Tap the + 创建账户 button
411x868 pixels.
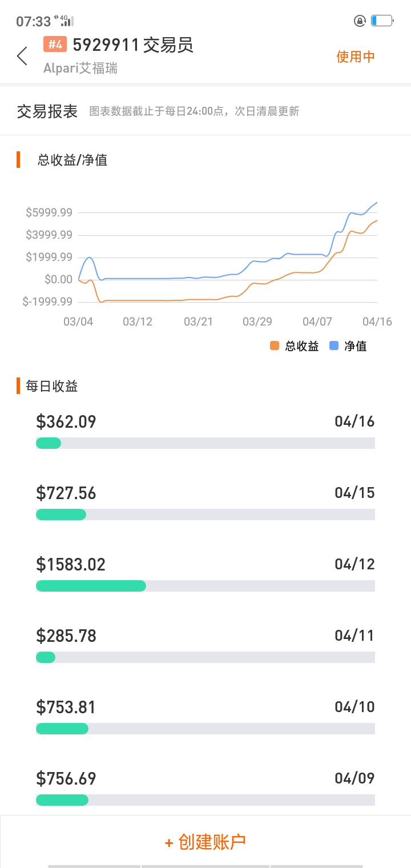205,842
